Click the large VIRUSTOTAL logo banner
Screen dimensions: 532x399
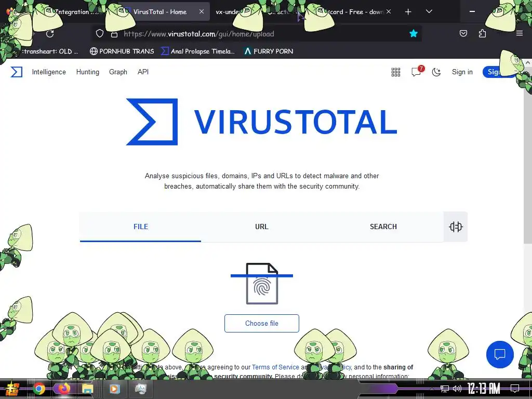tap(261, 122)
